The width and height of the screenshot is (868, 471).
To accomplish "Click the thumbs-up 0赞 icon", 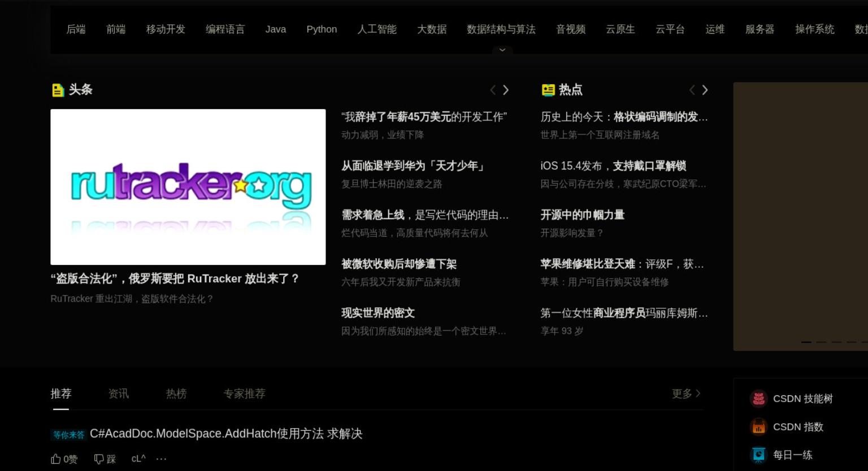I will click(x=55, y=459).
